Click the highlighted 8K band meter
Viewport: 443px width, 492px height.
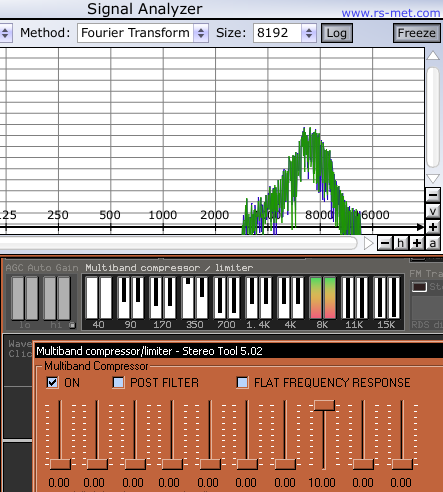pos(323,298)
